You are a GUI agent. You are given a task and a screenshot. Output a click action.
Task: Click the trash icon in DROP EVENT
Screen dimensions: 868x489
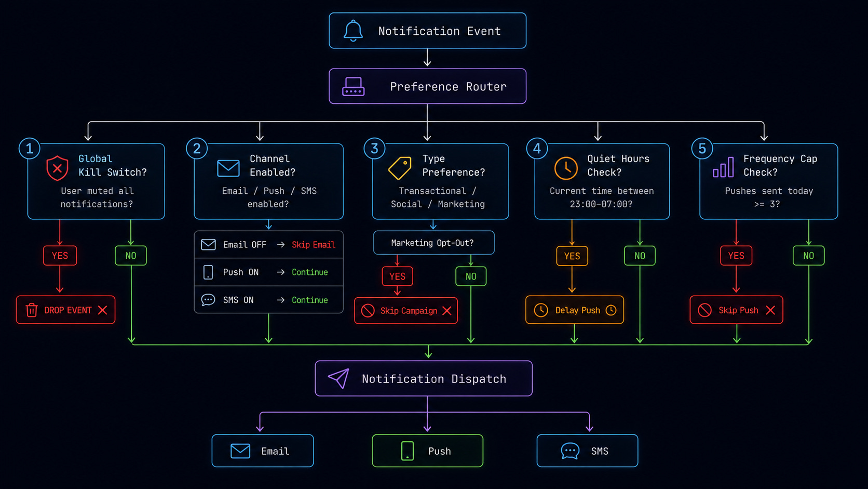32,310
